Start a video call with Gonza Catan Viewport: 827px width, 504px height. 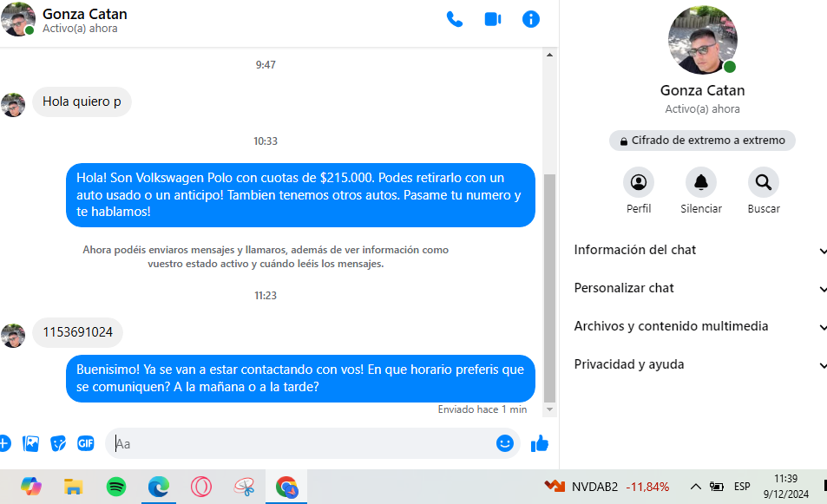point(493,19)
